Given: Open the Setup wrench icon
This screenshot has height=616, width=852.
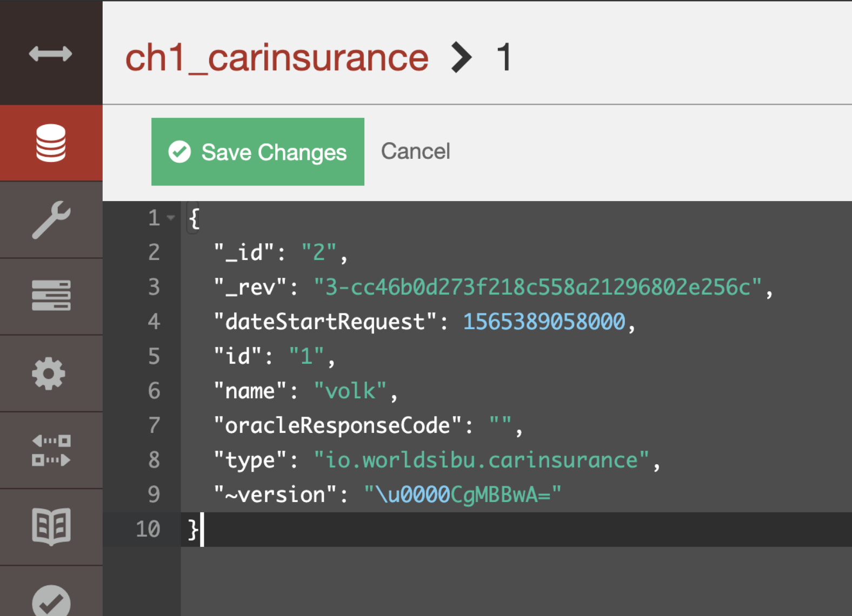Looking at the screenshot, I should coord(51,220).
